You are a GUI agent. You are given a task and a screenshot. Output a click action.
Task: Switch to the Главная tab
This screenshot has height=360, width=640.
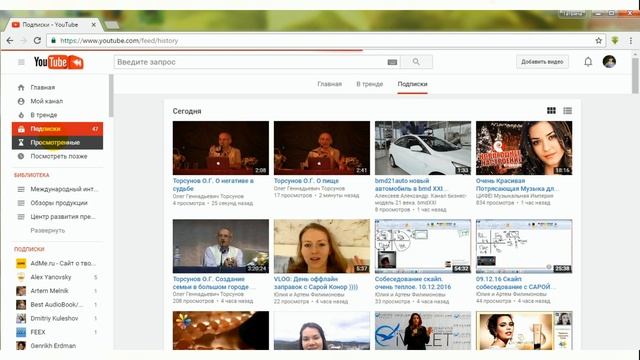pos(329,84)
